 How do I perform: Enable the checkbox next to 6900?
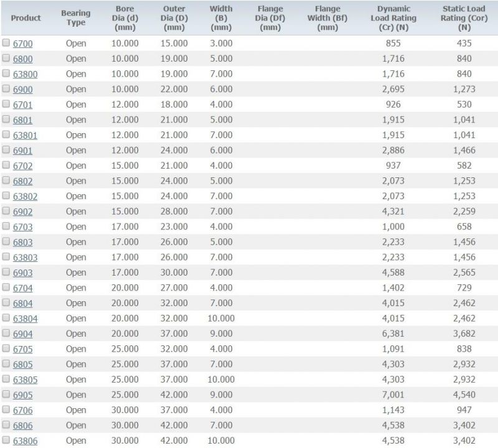point(6,88)
